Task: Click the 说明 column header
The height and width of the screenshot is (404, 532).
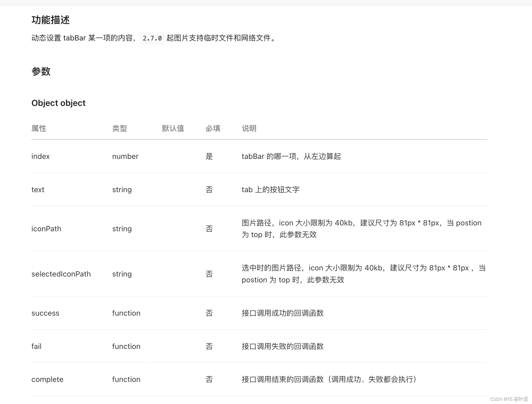Action: click(249, 128)
